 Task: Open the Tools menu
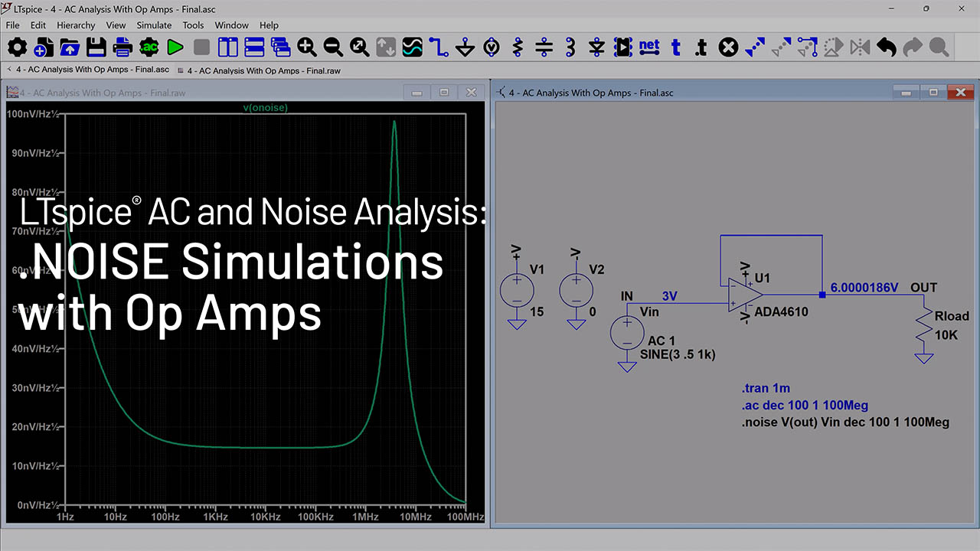point(194,25)
